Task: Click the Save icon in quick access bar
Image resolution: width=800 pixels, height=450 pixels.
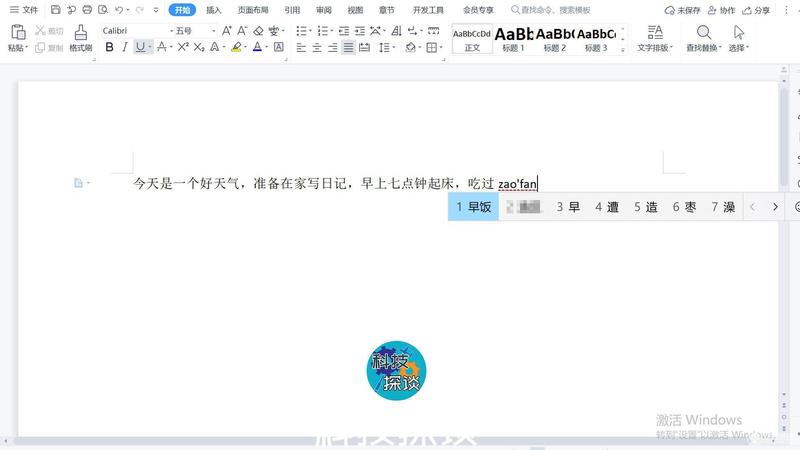Action: click(x=56, y=10)
